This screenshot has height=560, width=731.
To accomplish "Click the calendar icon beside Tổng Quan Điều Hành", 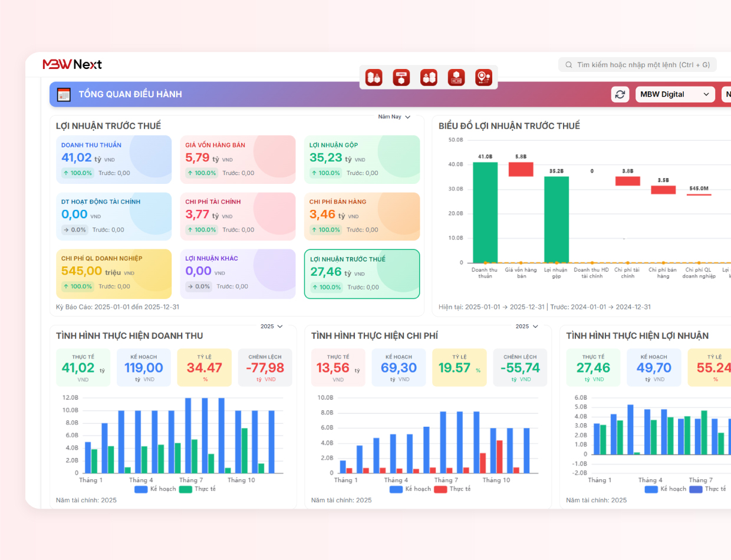I will [64, 94].
